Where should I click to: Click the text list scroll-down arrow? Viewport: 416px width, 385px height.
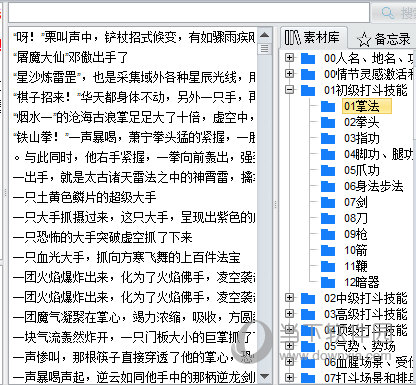[265, 376]
